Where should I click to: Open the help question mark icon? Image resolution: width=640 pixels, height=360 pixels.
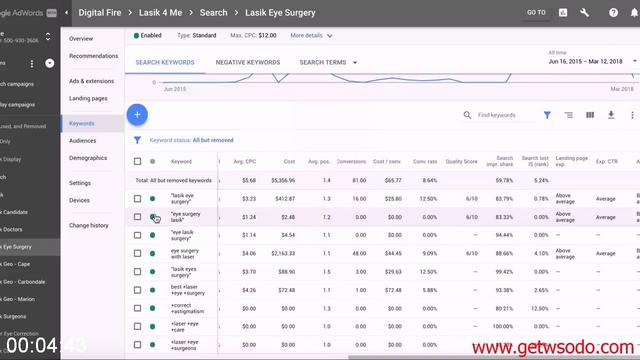coord(613,13)
